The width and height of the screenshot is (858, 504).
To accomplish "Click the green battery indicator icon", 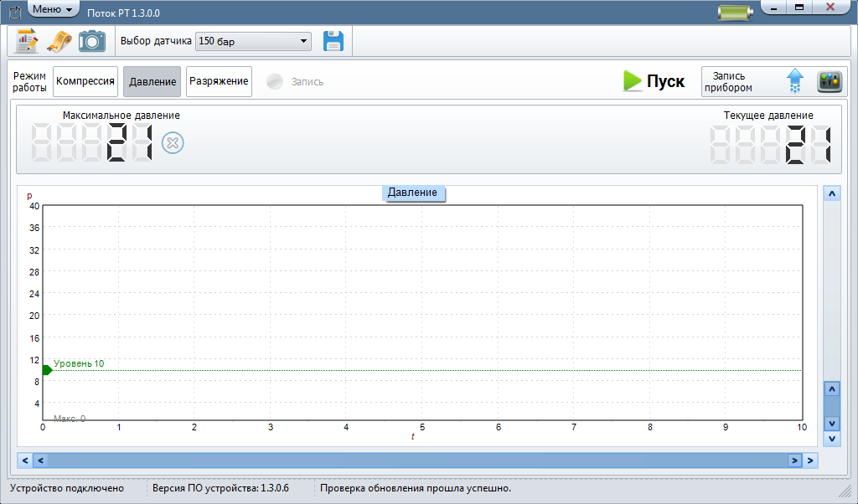I will click(x=737, y=13).
